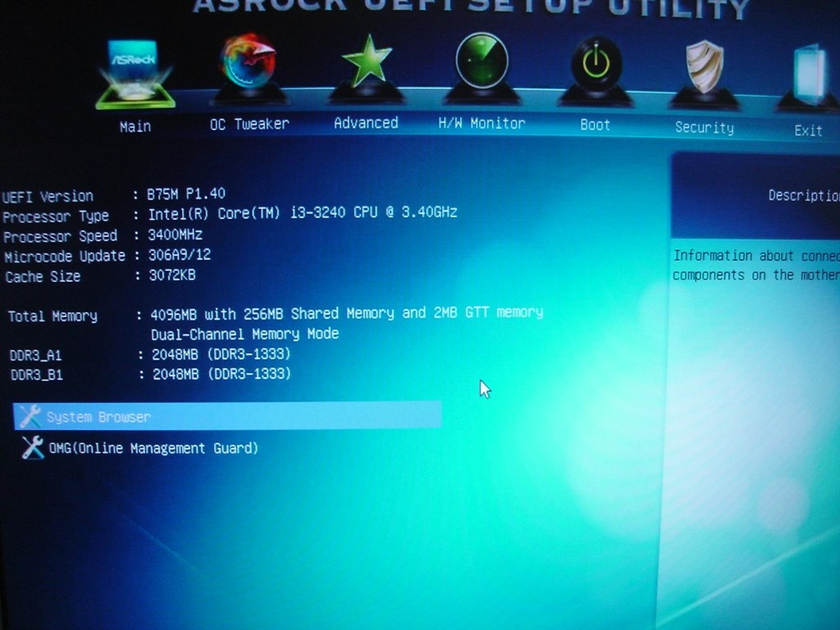Click the Description panel heading
Screen dimensions: 840x630
pos(804,195)
